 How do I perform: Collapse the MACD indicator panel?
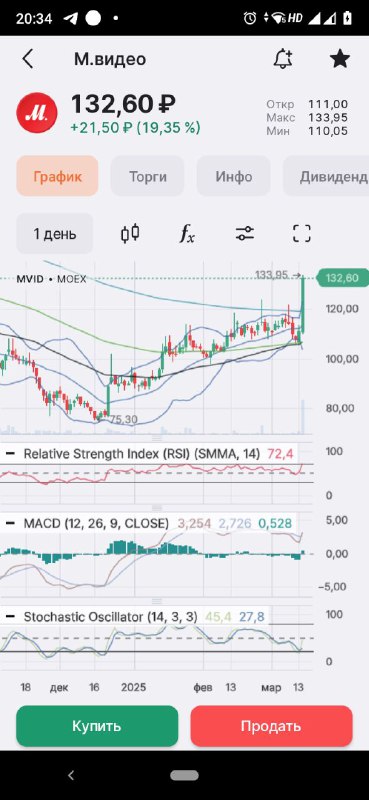click(x=10, y=523)
